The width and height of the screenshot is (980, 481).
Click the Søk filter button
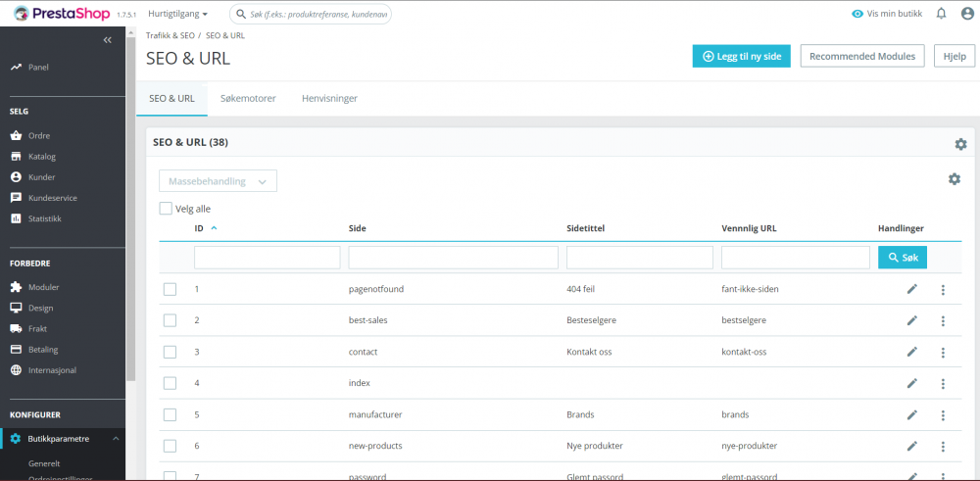[x=903, y=258]
